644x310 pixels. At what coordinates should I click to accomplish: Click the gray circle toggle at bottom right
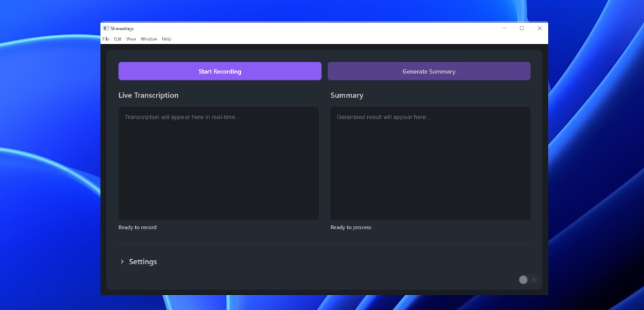(x=523, y=280)
